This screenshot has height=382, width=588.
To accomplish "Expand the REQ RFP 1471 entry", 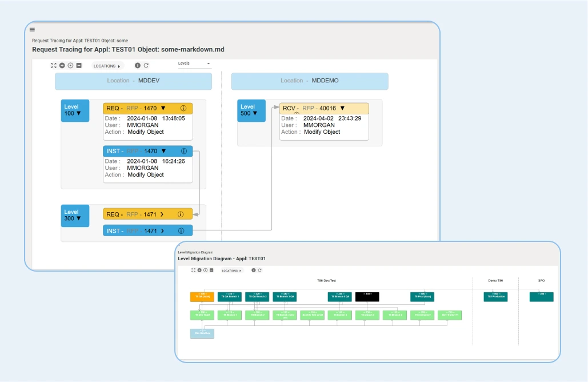I will point(162,214).
